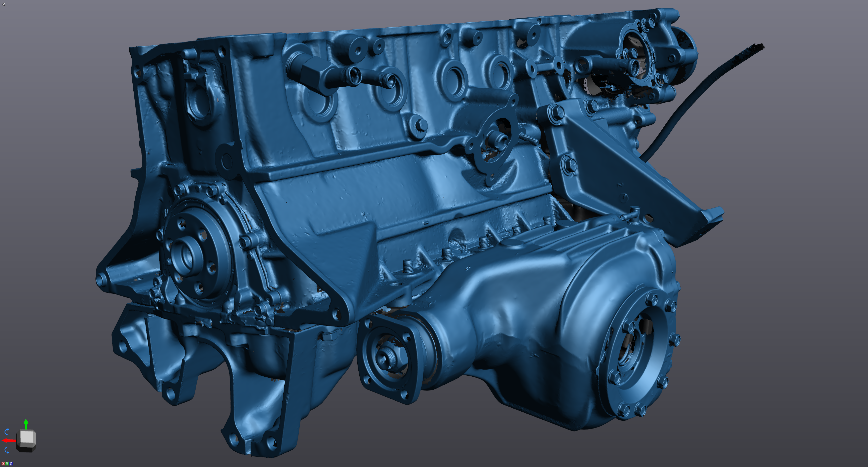Click the upper blue rotate arrow

[x=6, y=432]
